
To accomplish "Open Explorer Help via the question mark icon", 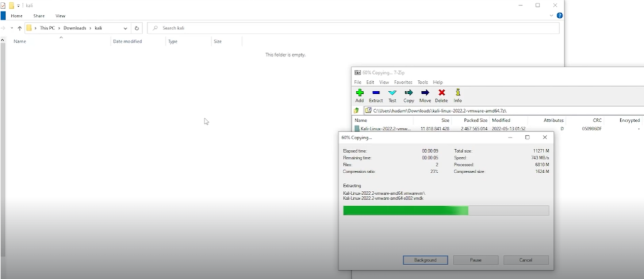I will click(559, 16).
